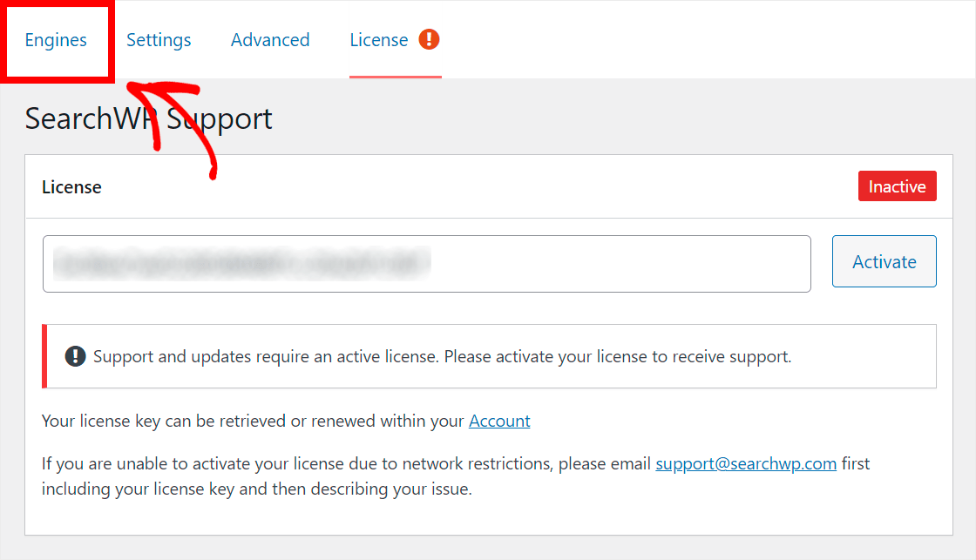This screenshot has height=560, width=976.
Task: Click the red Inactive status badge
Action: click(x=897, y=186)
